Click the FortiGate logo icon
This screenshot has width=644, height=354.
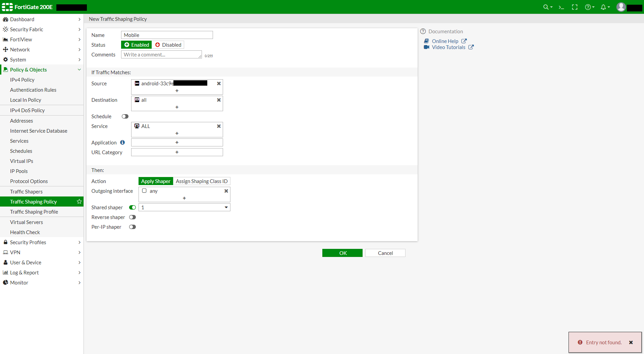click(x=7, y=7)
